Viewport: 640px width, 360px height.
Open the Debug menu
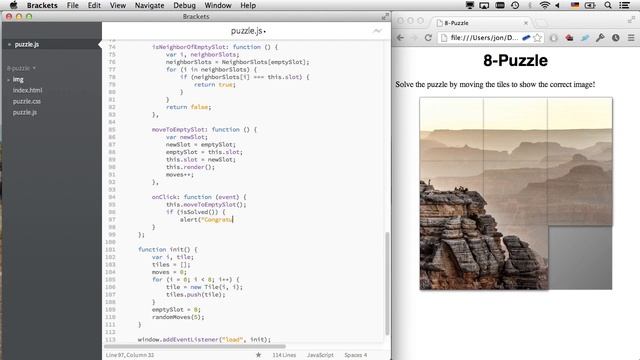(184, 5)
